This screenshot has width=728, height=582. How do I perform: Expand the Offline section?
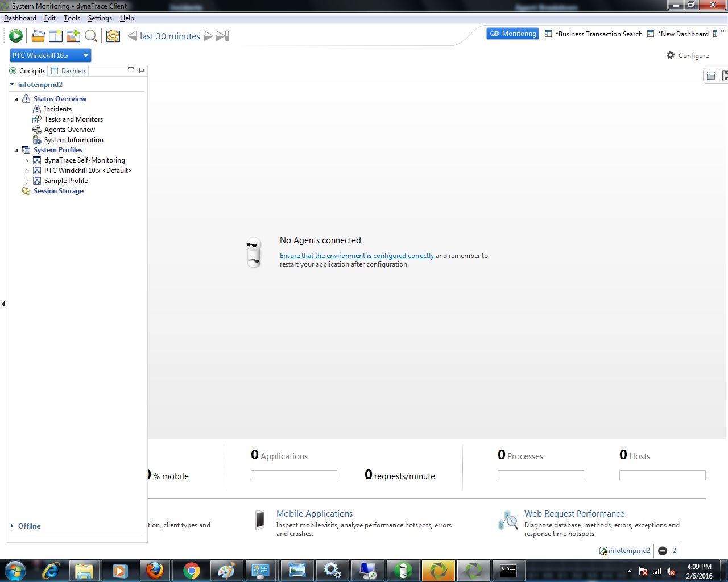click(x=12, y=526)
